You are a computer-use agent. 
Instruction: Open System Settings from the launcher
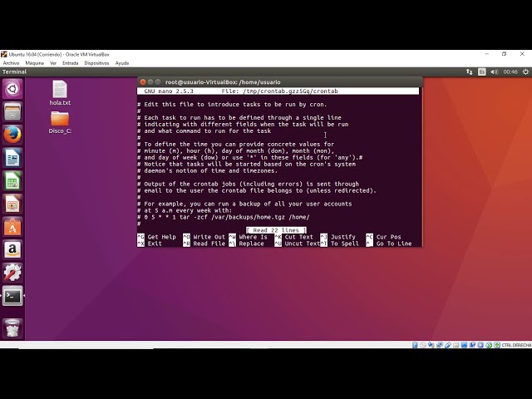click(12, 273)
